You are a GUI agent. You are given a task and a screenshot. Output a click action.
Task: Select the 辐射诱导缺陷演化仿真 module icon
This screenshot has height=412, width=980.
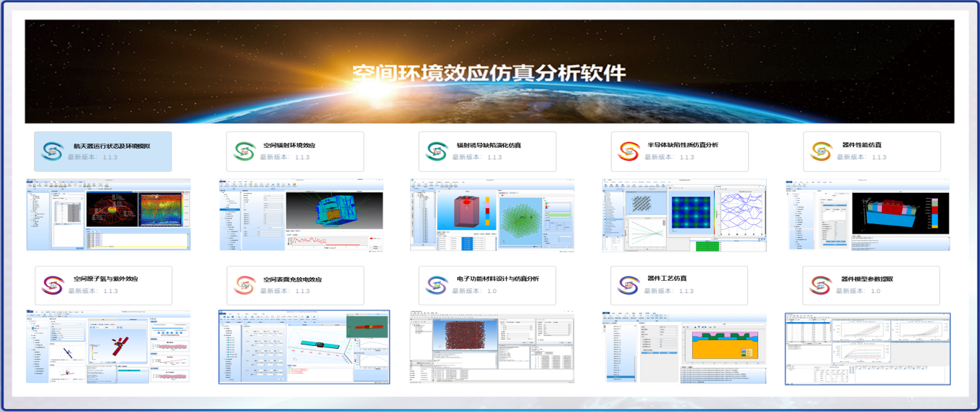pyautogui.click(x=436, y=151)
